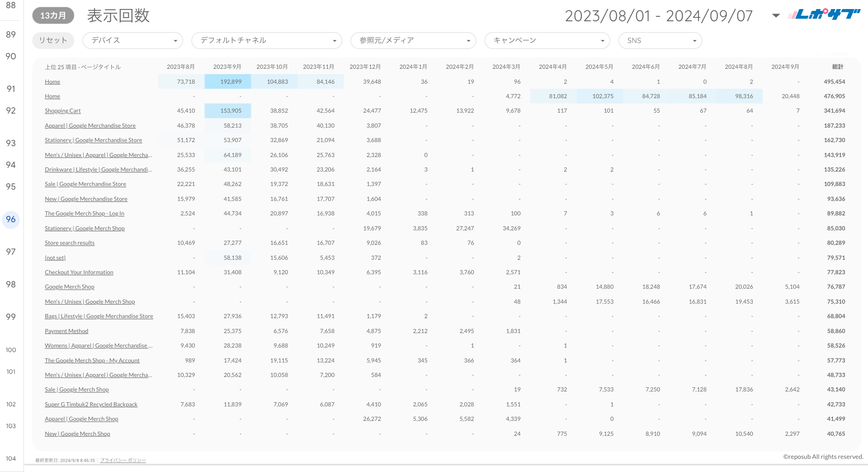Expand the 参照元/メディア filter
The image size is (868, 472).
[x=413, y=40]
